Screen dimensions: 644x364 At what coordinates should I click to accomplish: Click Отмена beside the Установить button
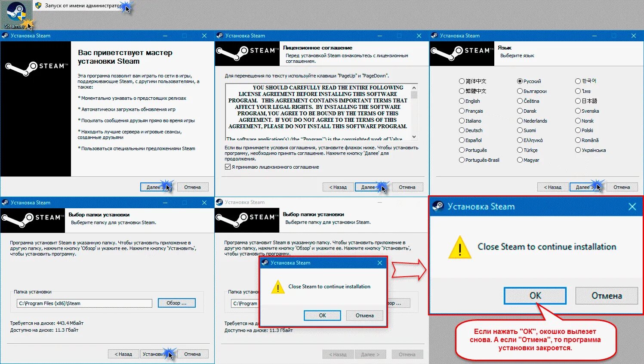(192, 354)
